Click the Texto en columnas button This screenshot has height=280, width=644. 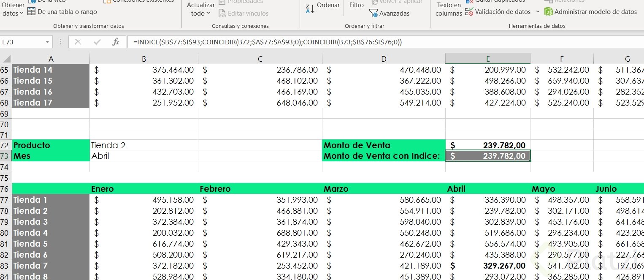pos(449,9)
